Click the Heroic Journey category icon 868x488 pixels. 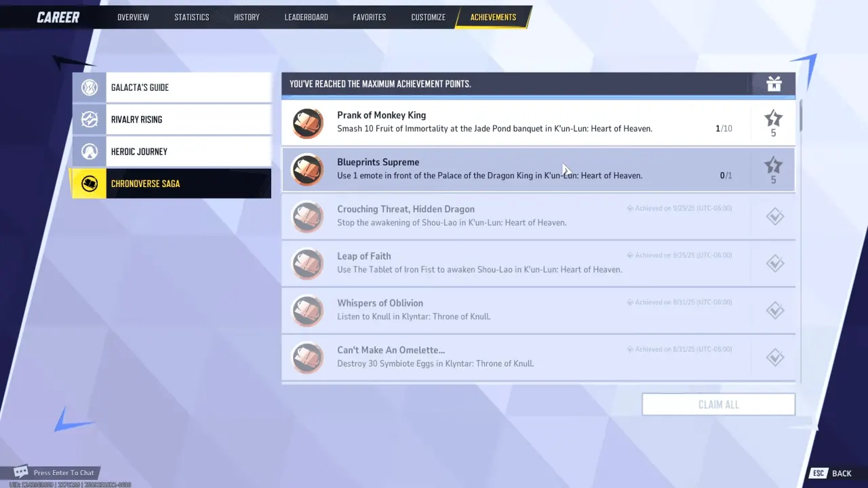[x=90, y=152]
